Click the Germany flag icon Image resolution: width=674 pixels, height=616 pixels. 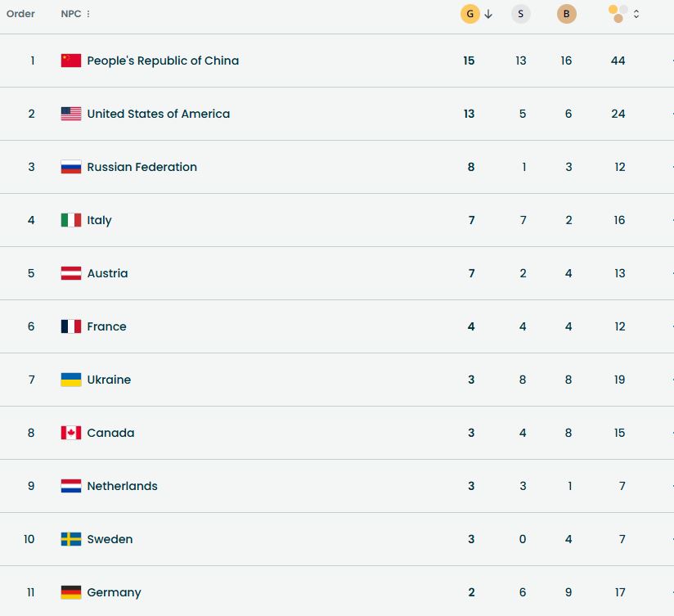click(x=71, y=592)
